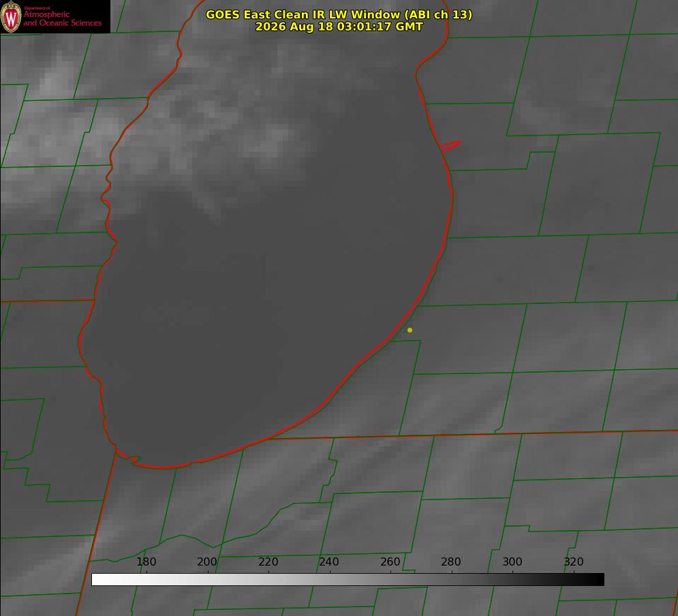Click the 240 tick label on colorbar
This screenshot has width=678, height=616.
[x=329, y=561]
